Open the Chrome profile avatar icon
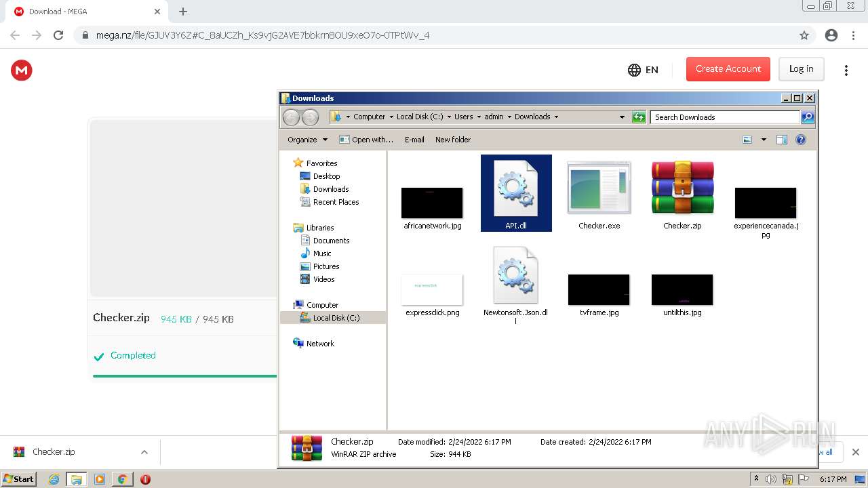Viewport: 868px width, 488px height. 831,35
